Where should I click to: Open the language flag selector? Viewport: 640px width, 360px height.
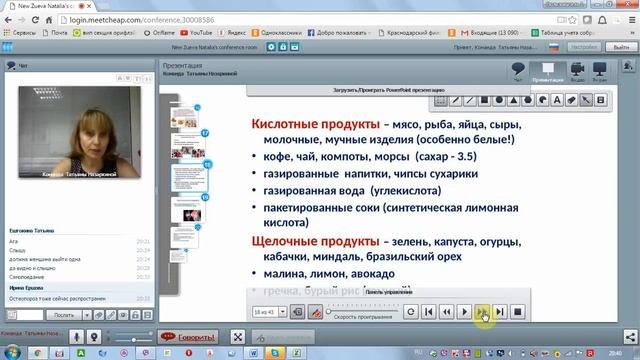coord(554,47)
